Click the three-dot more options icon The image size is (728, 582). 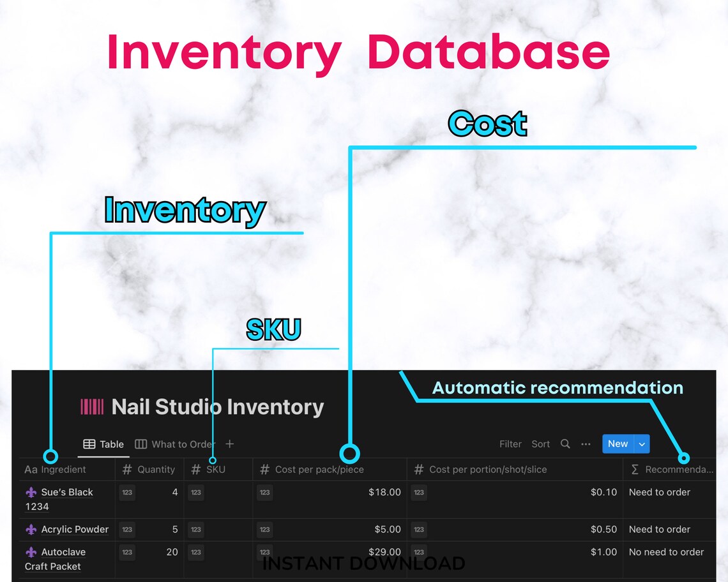(x=586, y=444)
